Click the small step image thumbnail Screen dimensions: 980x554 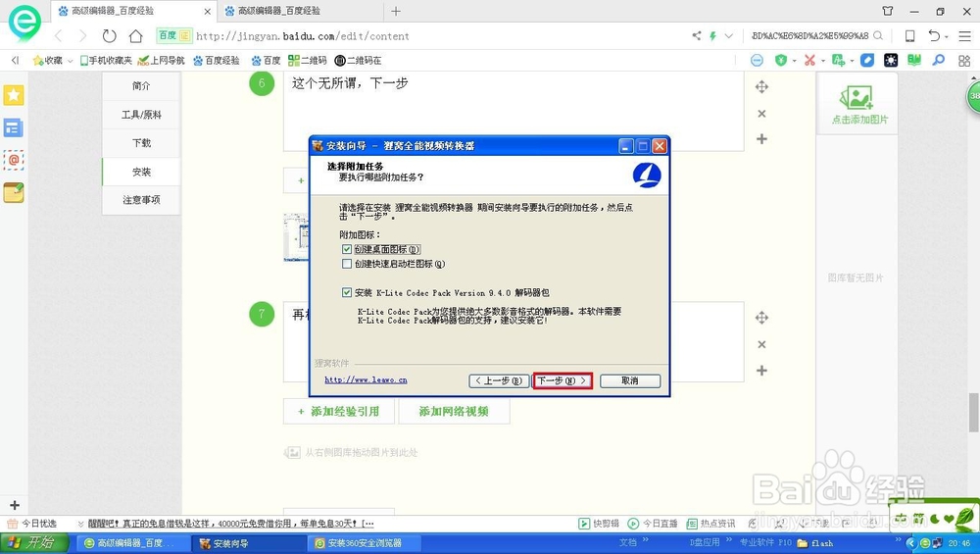coord(296,237)
